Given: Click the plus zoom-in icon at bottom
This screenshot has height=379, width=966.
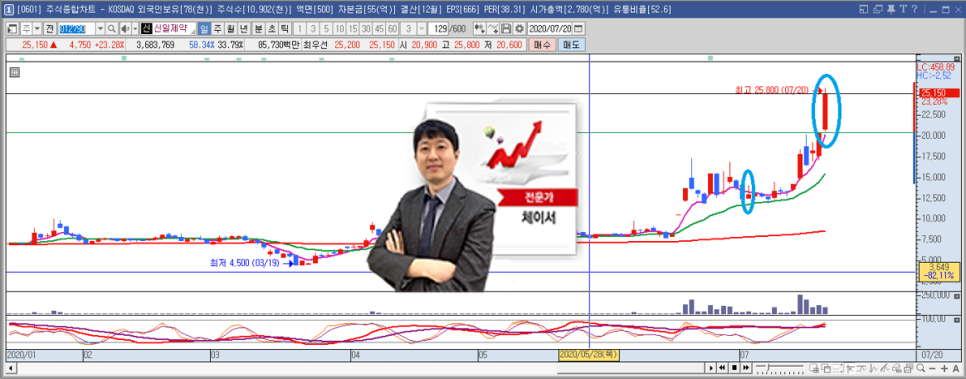Looking at the screenshot, I should (x=944, y=369).
